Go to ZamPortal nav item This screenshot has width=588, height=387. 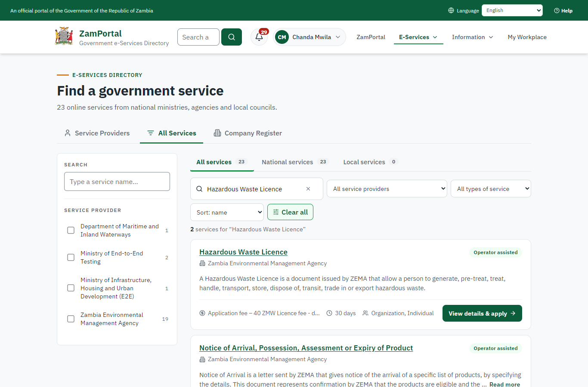click(x=371, y=37)
